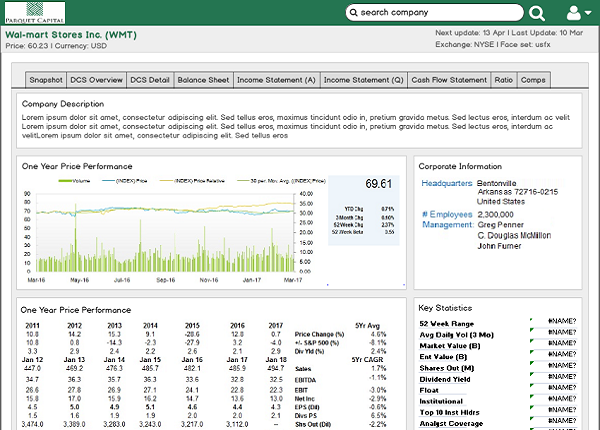The height and width of the screenshot is (430, 600).
Task: Open the Comps tab
Action: (x=533, y=80)
